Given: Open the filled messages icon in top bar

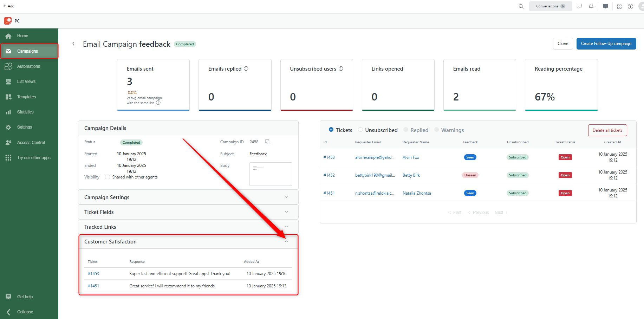Looking at the screenshot, I should pos(605,6).
